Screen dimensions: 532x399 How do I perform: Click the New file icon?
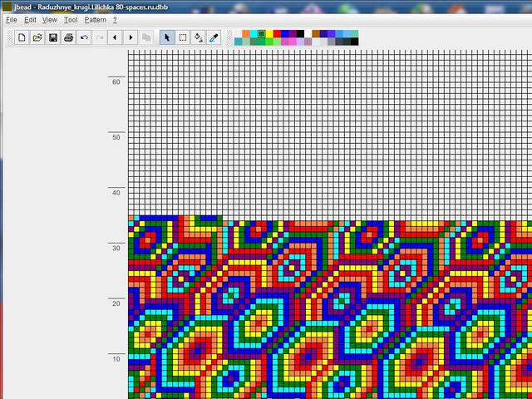coord(22,37)
